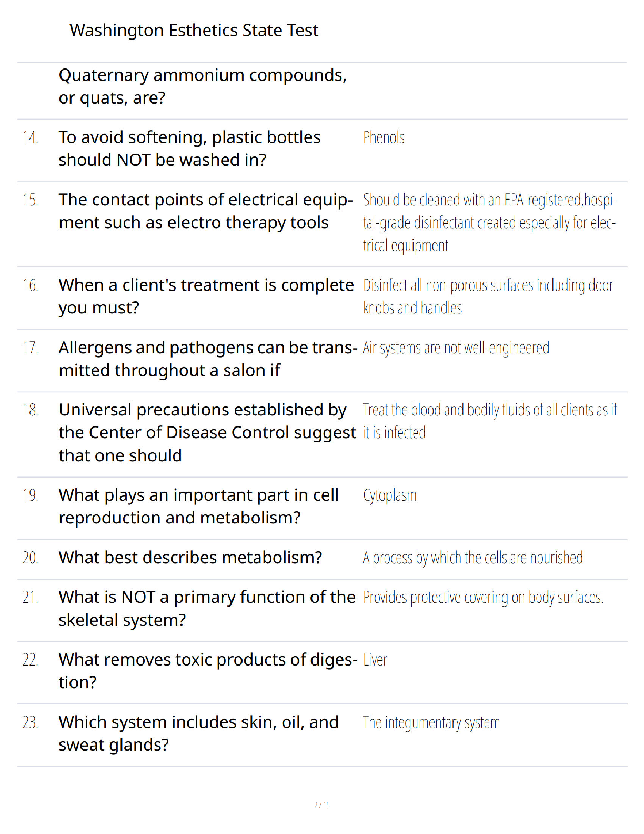Click question 16 about completed client treatment

[x=206, y=296]
